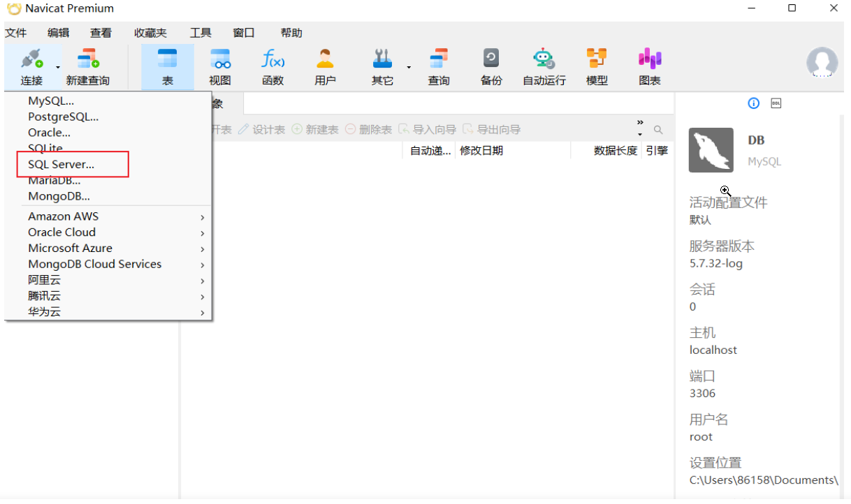This screenshot has width=851, height=504.
Task: Expand the 阿里云 submenu
Action: (x=108, y=280)
